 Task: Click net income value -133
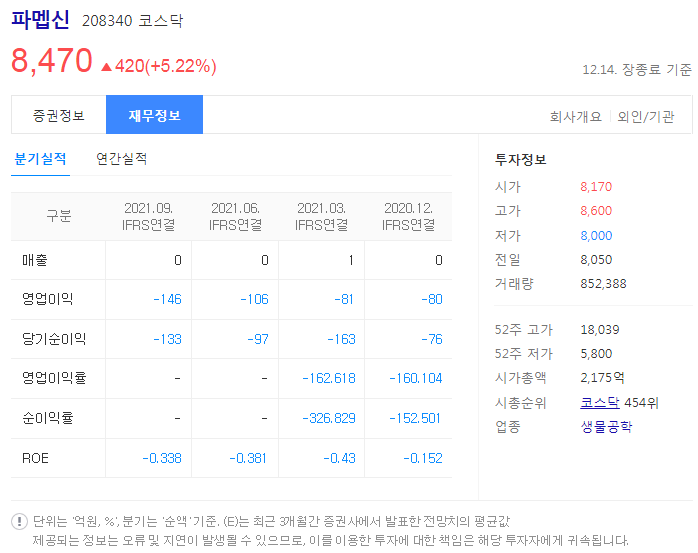pos(167,339)
